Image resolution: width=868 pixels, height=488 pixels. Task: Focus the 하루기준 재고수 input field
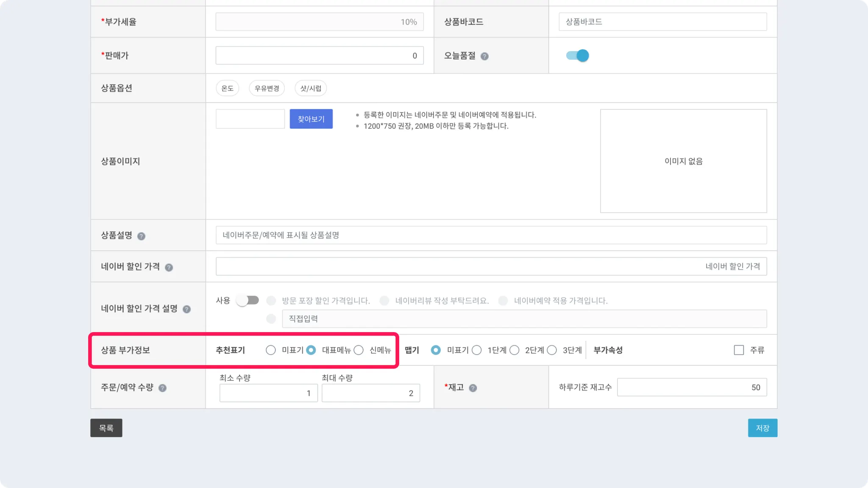(x=691, y=387)
